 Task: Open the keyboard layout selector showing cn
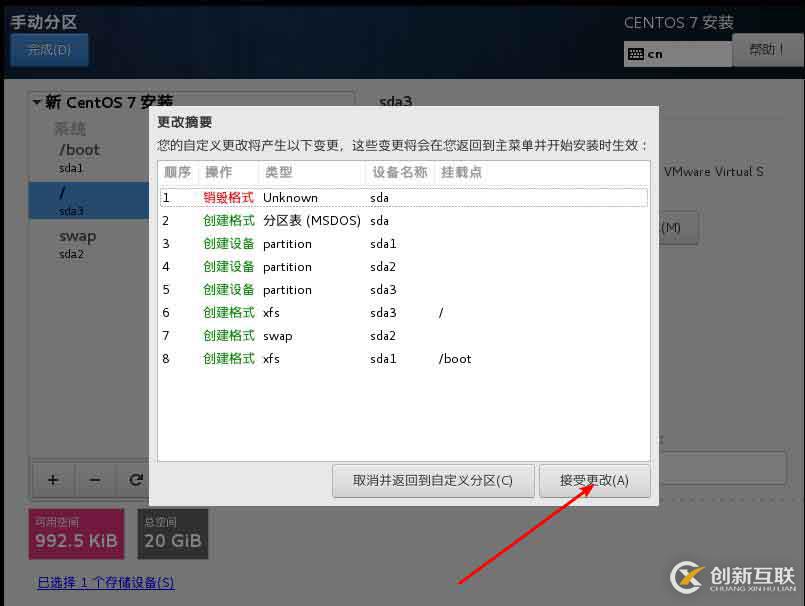point(677,52)
